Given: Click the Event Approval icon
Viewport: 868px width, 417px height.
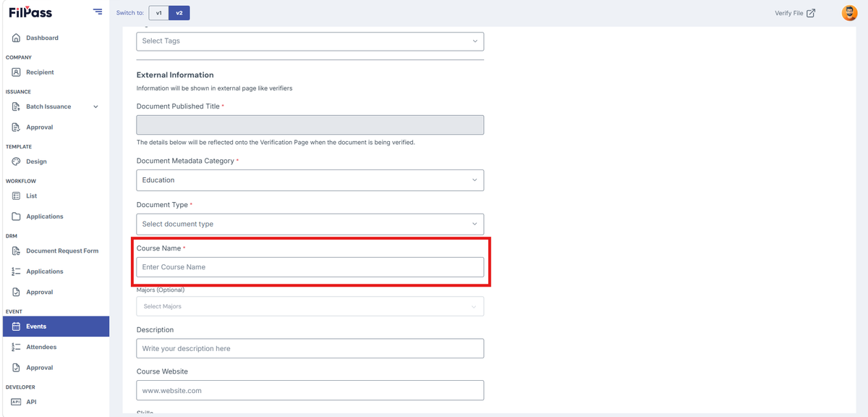Looking at the screenshot, I should point(16,368).
